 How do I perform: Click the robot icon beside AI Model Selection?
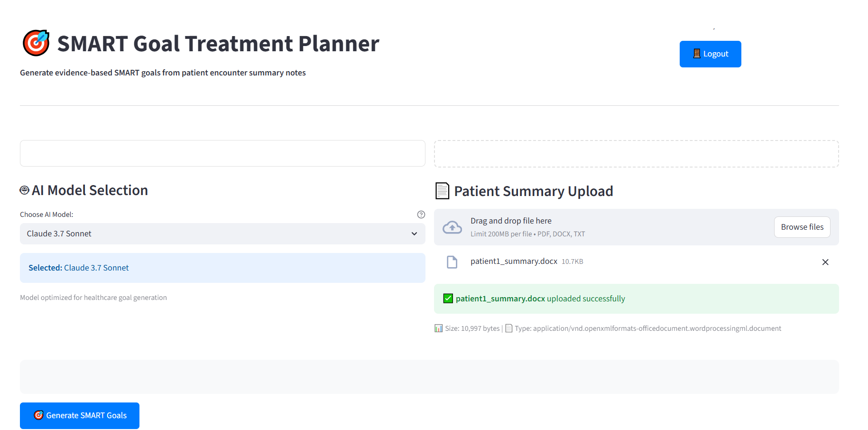tap(25, 190)
